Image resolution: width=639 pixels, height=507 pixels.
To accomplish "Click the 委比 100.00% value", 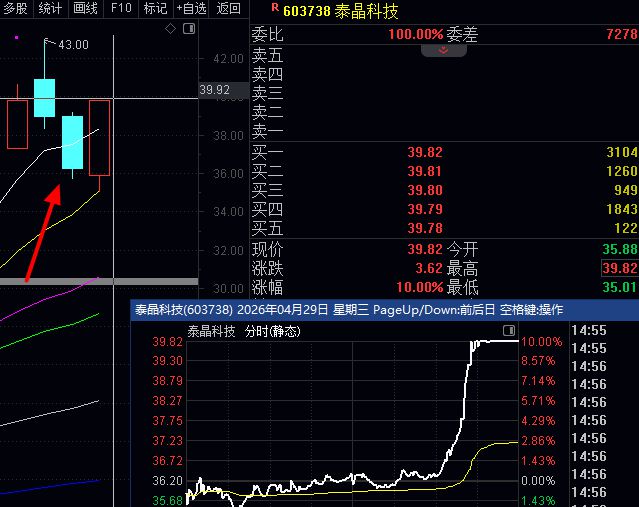I will 416,34.
